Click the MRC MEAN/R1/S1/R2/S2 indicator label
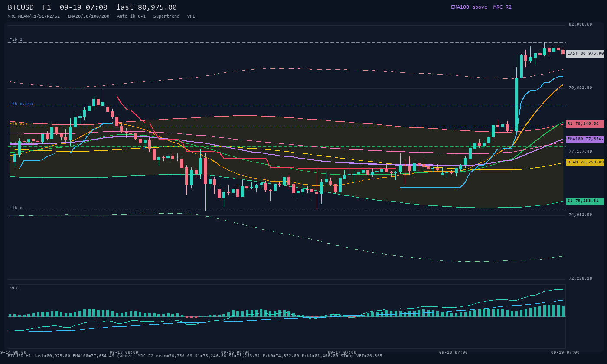Screen dimensions: 607x364 [34, 16]
